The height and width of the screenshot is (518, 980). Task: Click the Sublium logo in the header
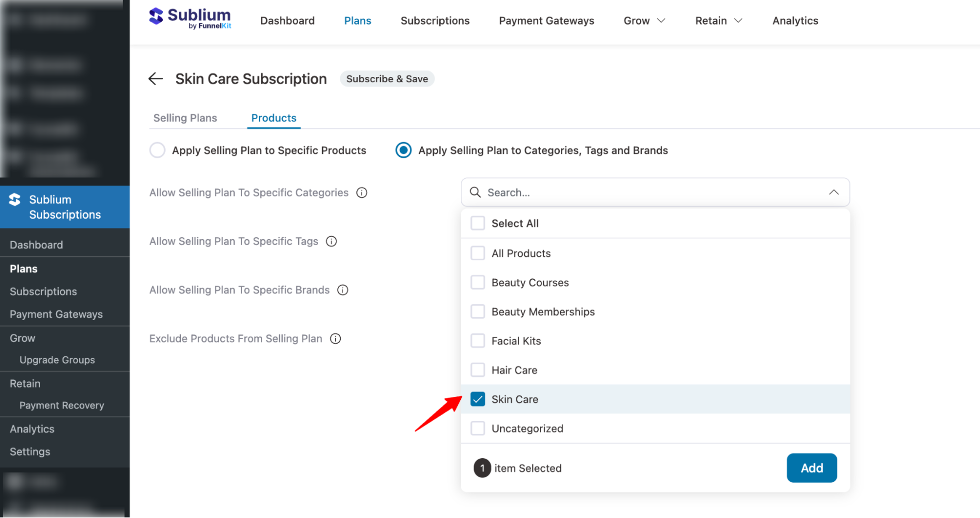pyautogui.click(x=190, y=19)
